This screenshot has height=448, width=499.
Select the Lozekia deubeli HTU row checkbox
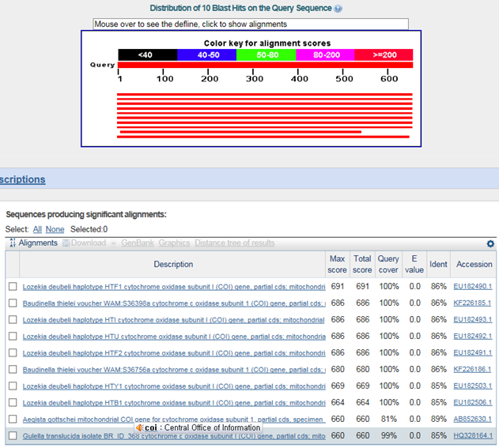pos(13,336)
